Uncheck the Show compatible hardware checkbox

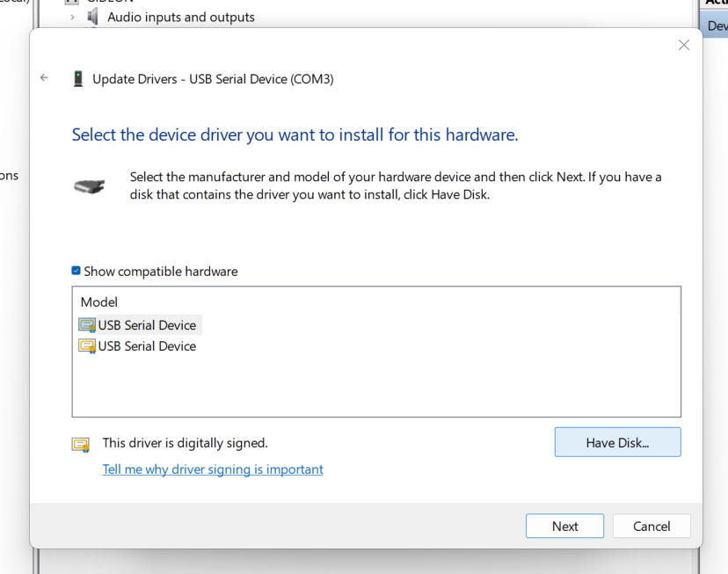[x=76, y=272]
